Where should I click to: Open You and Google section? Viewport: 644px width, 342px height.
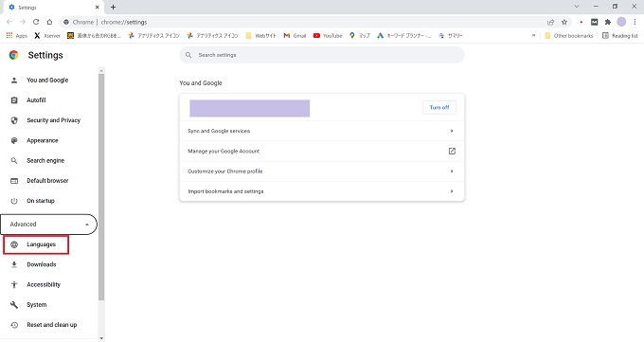47,81
